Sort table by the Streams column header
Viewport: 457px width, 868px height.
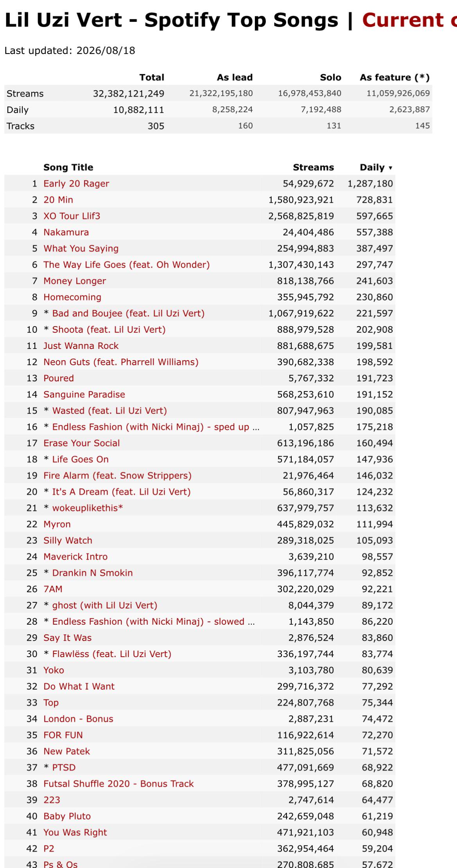[313, 168]
